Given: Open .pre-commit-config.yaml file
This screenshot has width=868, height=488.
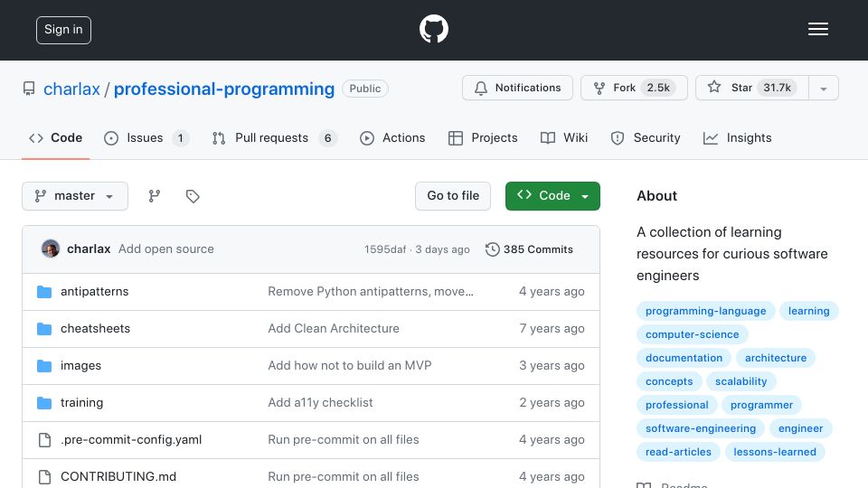Looking at the screenshot, I should tap(131, 440).
